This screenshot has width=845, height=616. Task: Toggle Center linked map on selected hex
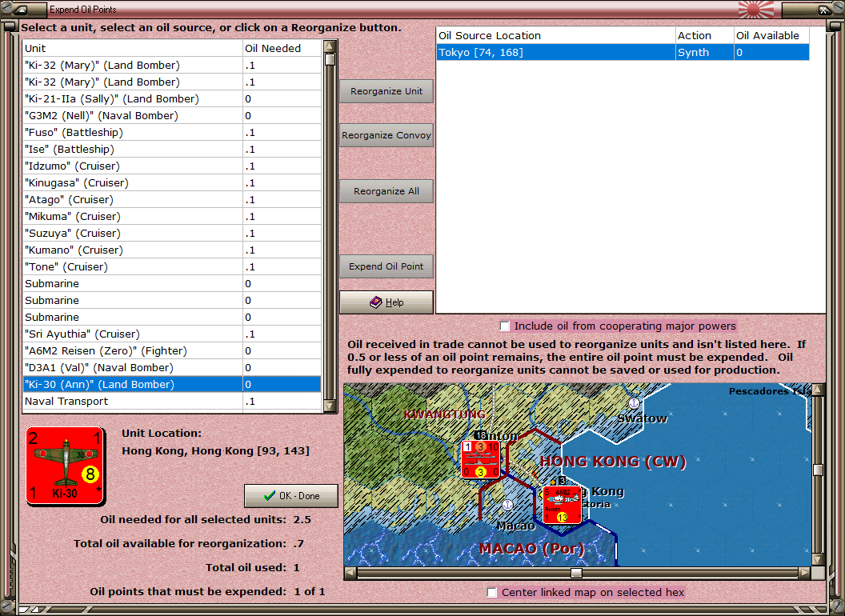[x=492, y=592]
